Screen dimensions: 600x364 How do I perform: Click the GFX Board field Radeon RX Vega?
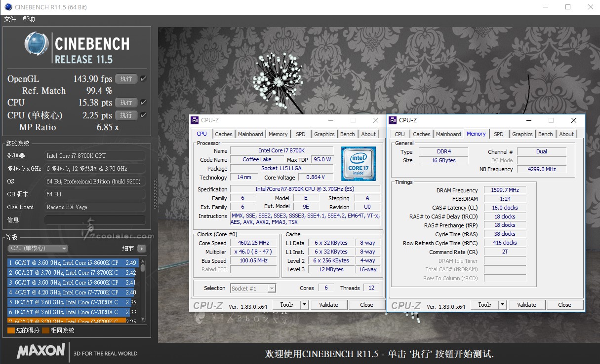pyautogui.click(x=95, y=207)
